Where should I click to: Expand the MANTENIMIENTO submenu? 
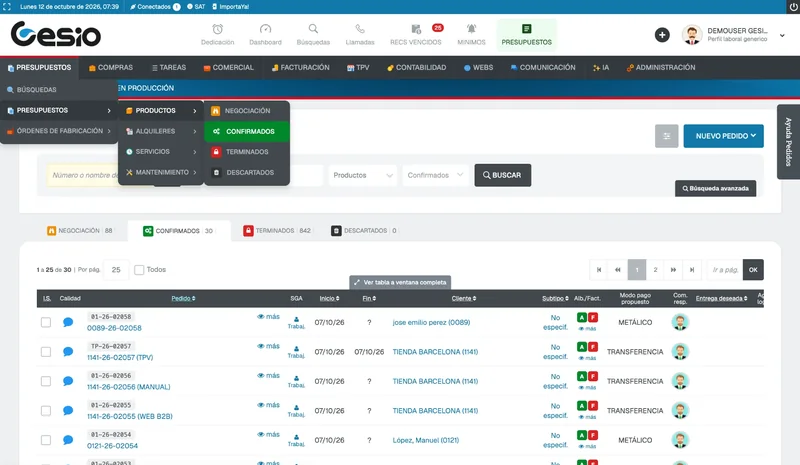(161, 173)
